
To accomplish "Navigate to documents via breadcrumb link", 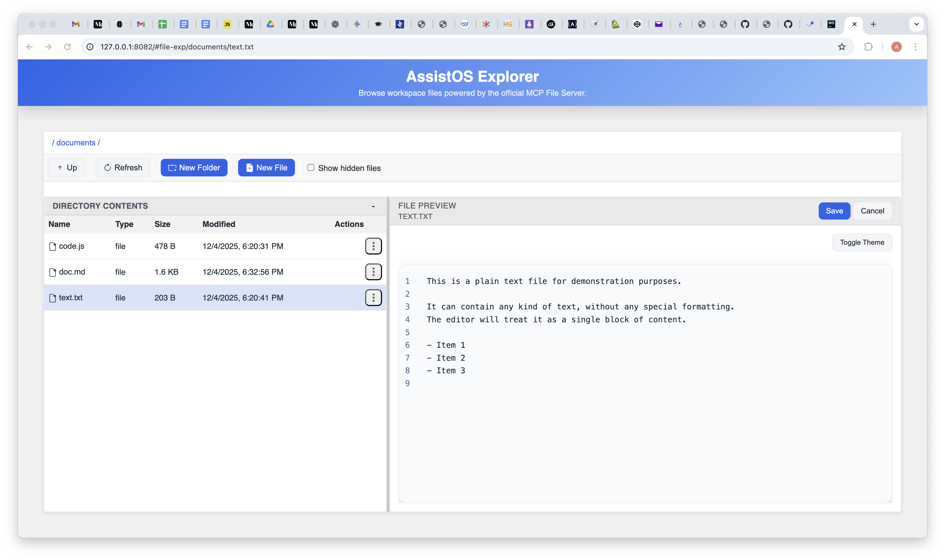I will tap(76, 143).
